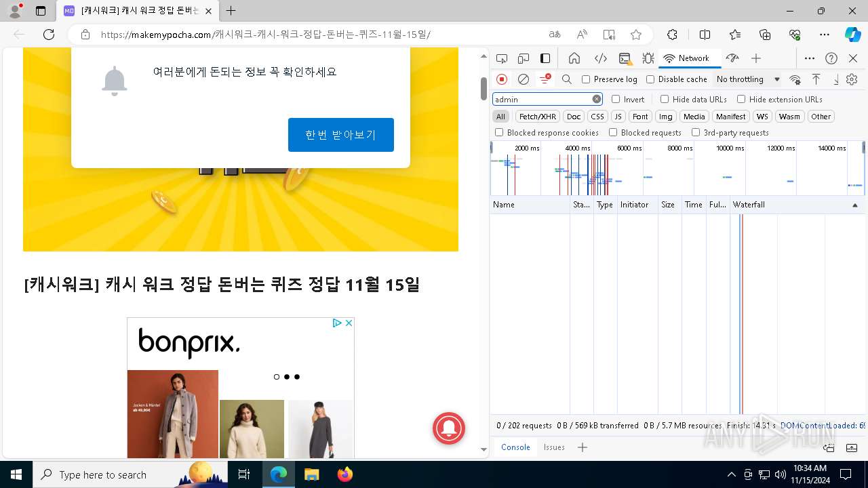Check 3rd-party requests checkbox
The image size is (868, 488).
[696, 133]
